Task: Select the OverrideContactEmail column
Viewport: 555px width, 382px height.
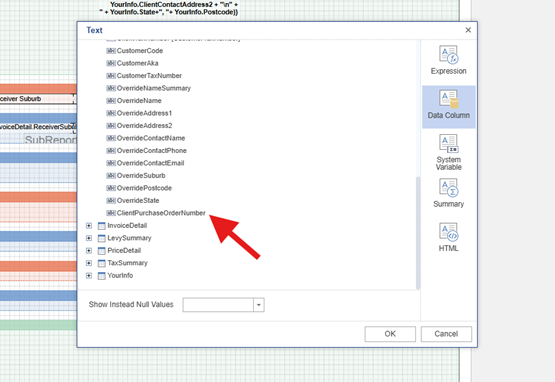Action: [x=150, y=163]
